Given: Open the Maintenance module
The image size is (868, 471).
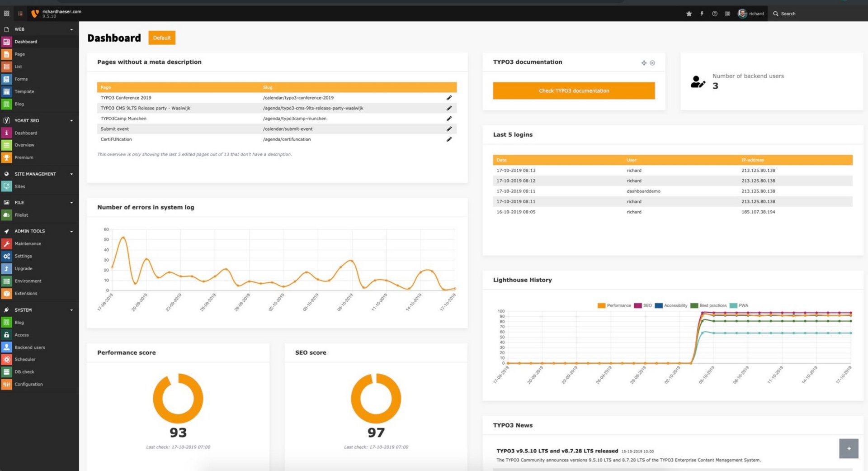Looking at the screenshot, I should tap(39, 244).
